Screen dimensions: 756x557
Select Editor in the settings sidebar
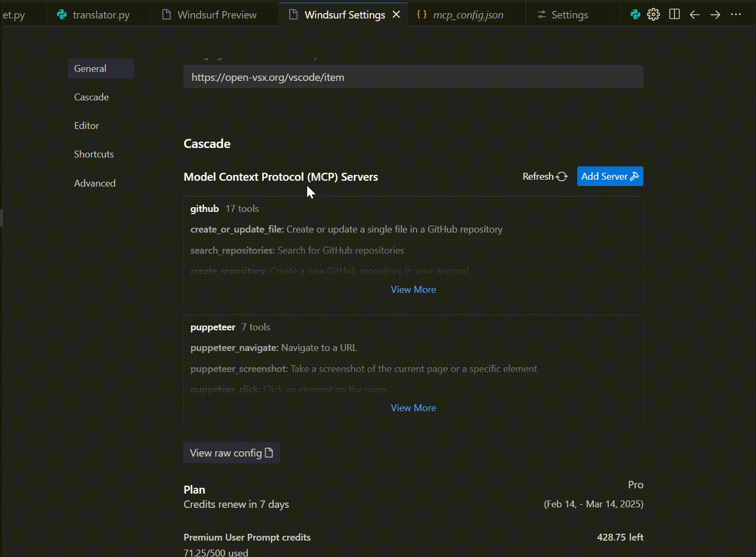(x=87, y=126)
